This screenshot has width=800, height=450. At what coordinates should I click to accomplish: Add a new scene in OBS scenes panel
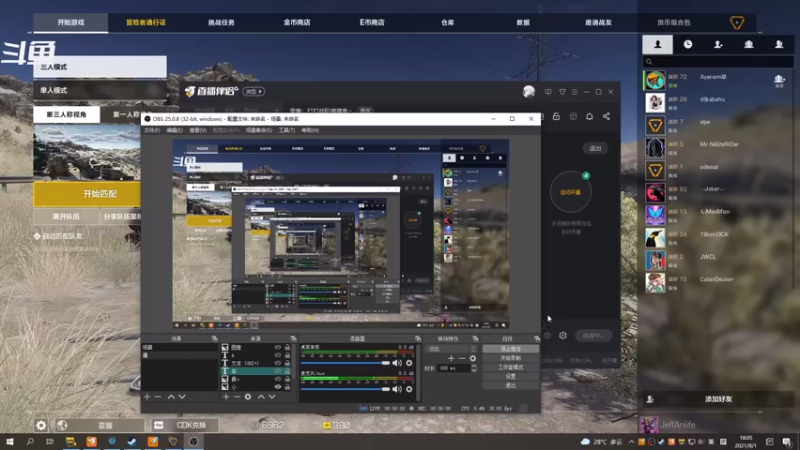click(x=147, y=396)
